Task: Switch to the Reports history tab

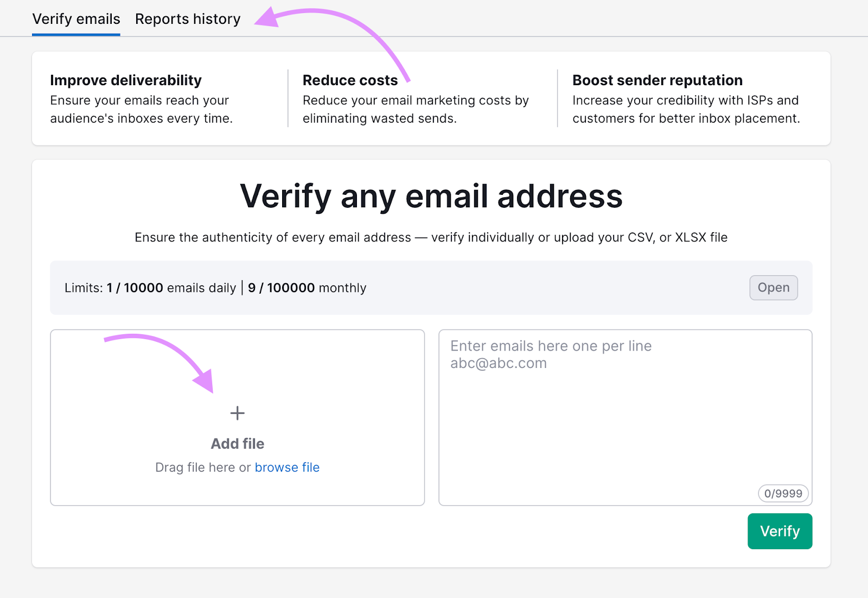Action: 188,19
